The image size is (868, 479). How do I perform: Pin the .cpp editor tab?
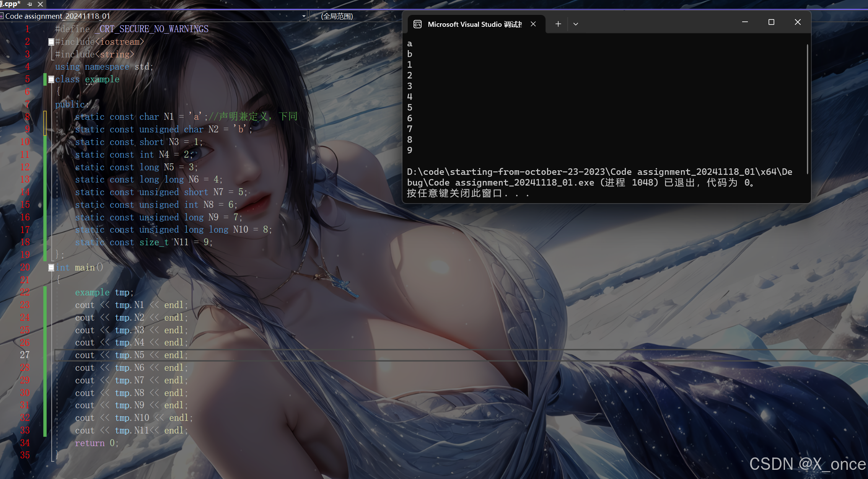tap(29, 4)
